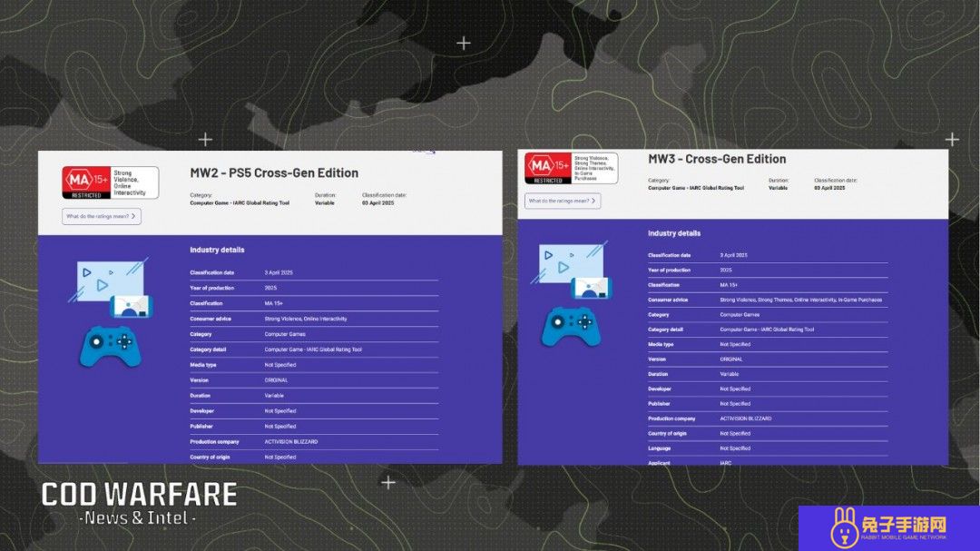The image size is (980, 551).
Task: Click 'Computer Games' Category value in MW2 details
Action: coord(284,334)
